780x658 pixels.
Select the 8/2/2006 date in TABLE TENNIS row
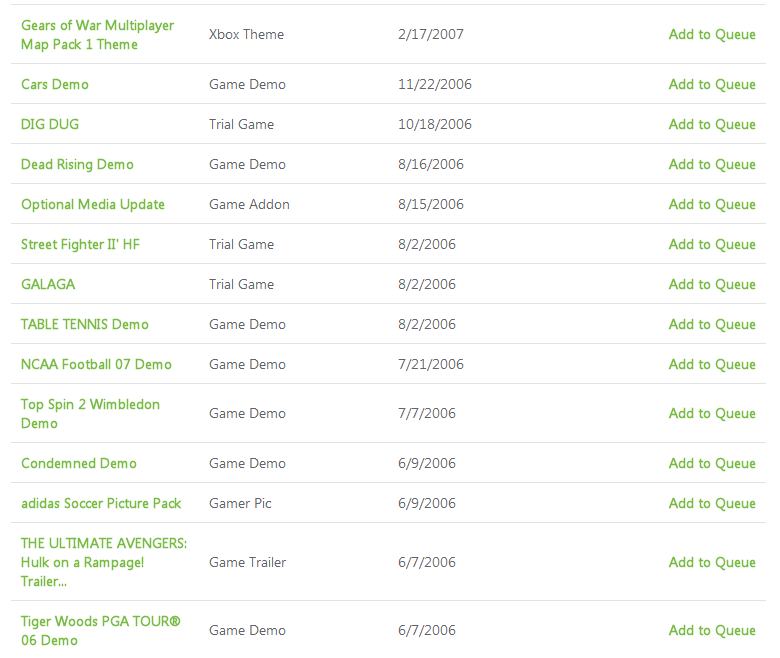pos(427,324)
